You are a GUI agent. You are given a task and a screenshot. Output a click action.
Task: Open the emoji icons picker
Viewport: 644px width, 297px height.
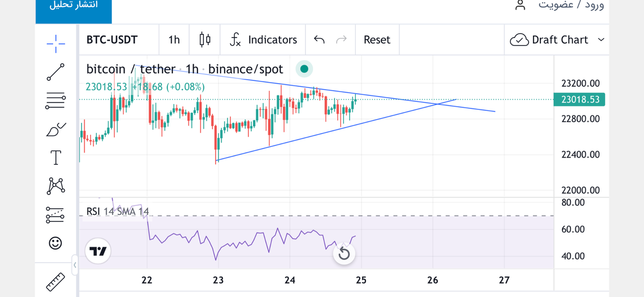(56, 243)
